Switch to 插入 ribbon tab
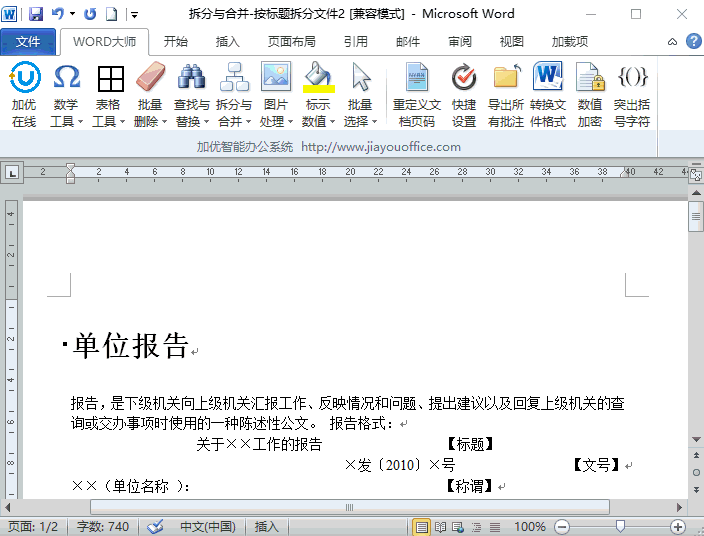This screenshot has width=704, height=536. tap(228, 42)
